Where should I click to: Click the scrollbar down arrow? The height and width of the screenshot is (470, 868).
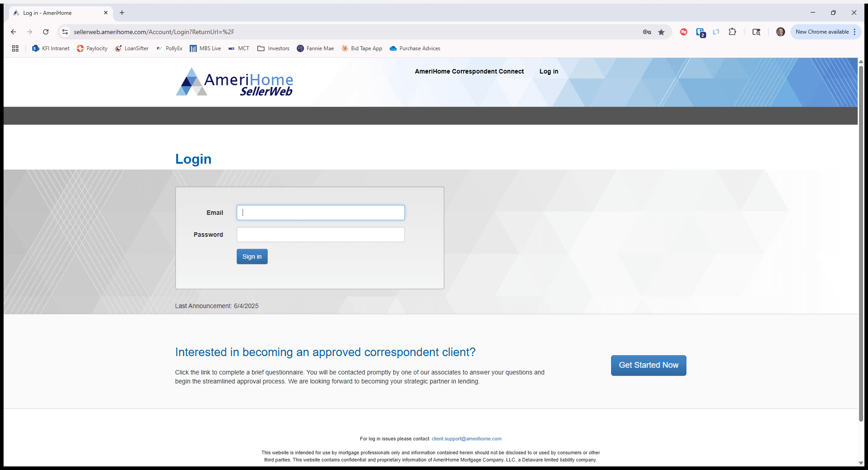pyautogui.click(x=861, y=463)
